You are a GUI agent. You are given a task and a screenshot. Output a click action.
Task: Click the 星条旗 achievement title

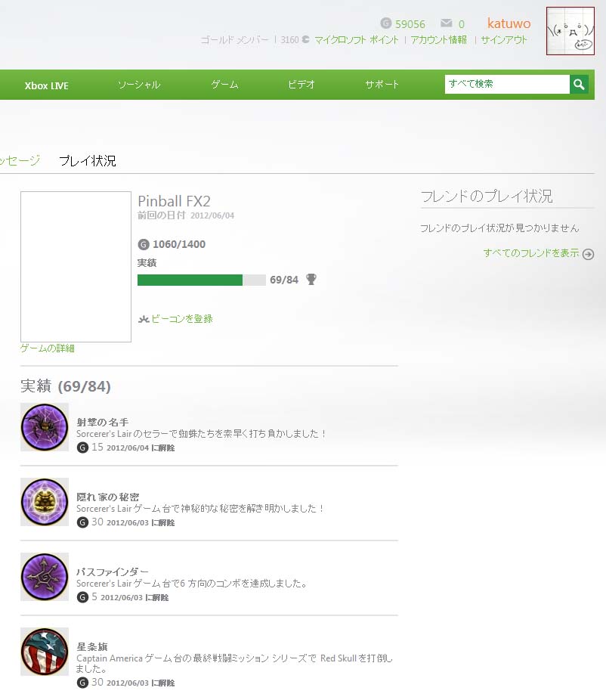click(x=92, y=647)
